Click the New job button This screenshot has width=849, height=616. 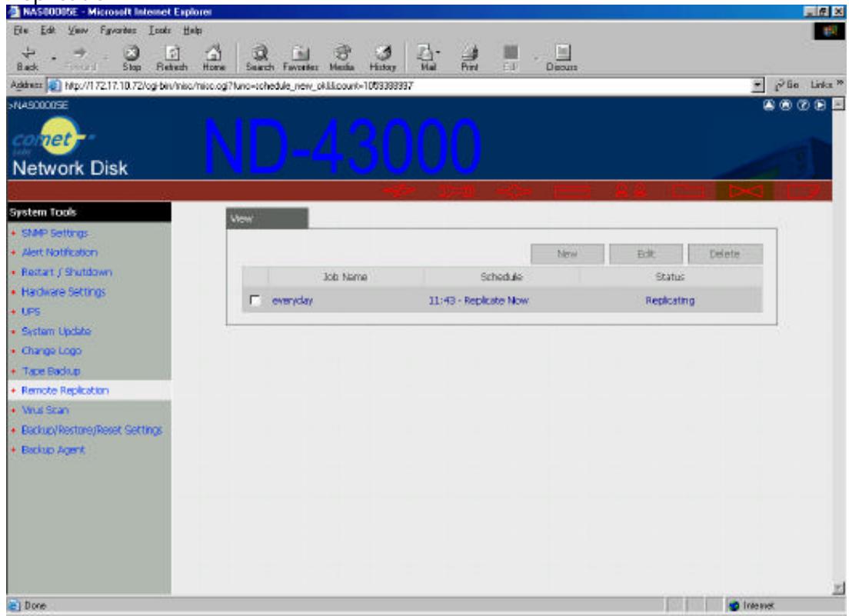coord(567,254)
